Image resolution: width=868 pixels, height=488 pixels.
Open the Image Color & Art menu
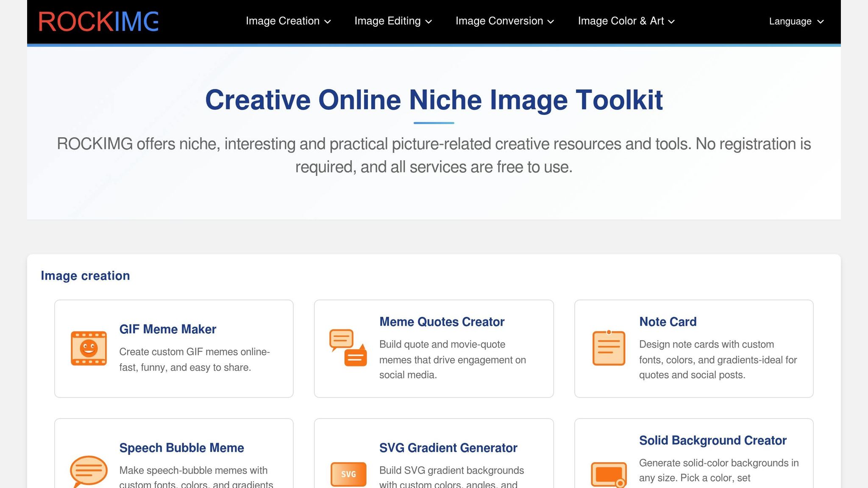[x=626, y=21]
